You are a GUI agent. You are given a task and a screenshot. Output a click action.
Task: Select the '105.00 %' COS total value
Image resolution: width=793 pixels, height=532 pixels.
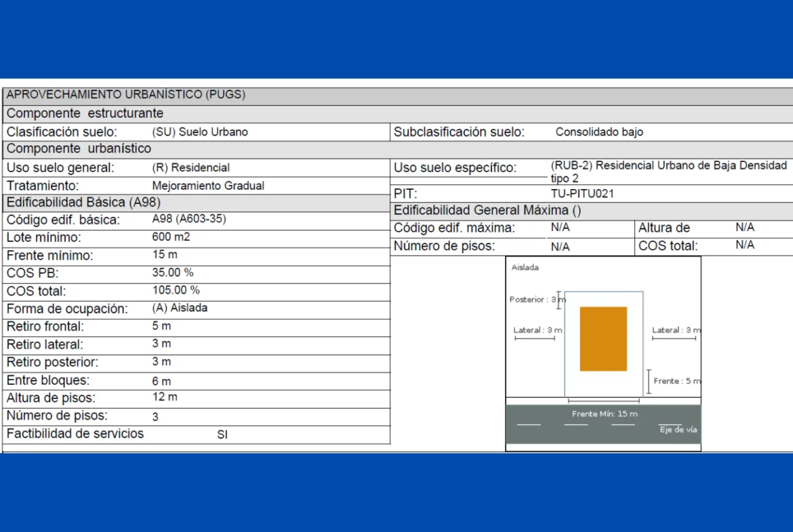click(x=176, y=290)
